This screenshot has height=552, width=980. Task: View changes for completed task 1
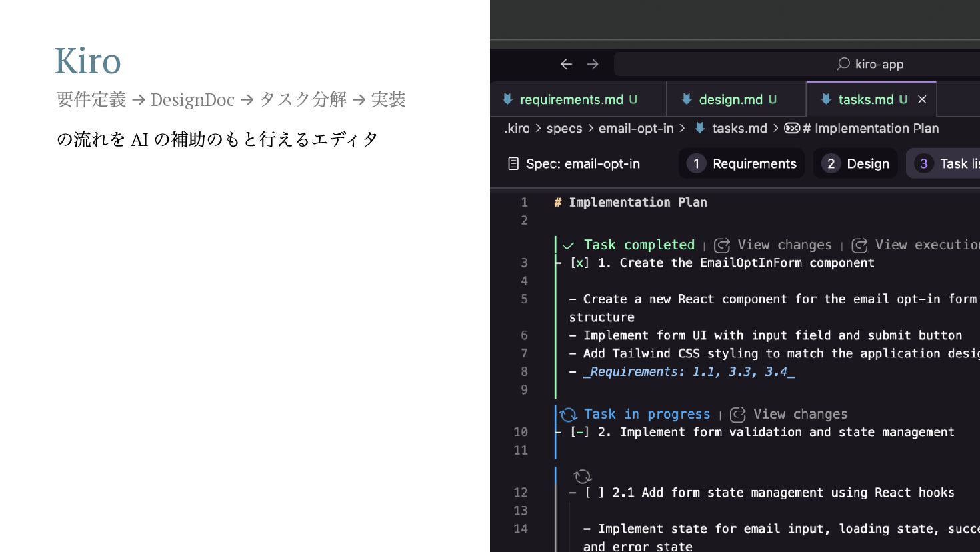coord(785,245)
